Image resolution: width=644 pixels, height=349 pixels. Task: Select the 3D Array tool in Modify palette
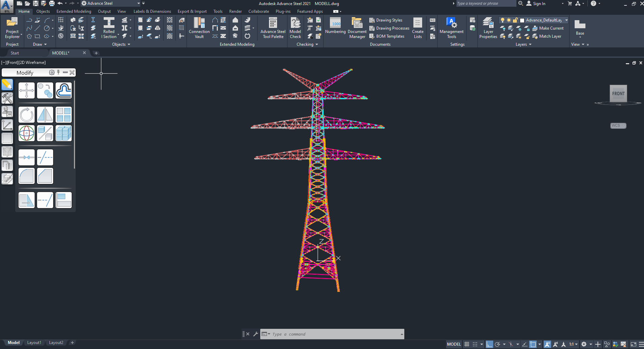click(64, 133)
